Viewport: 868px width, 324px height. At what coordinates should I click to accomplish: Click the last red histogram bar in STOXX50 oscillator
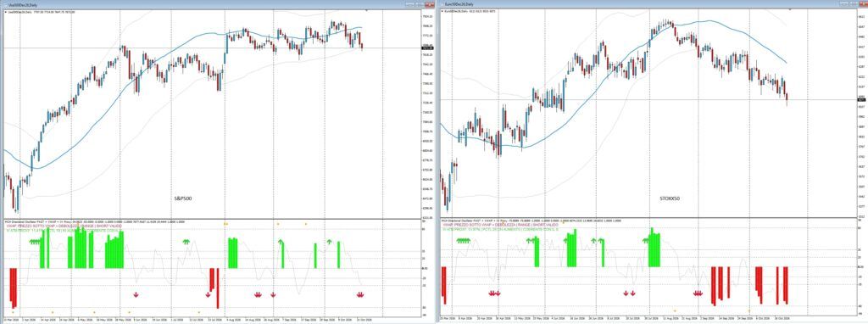point(786,285)
